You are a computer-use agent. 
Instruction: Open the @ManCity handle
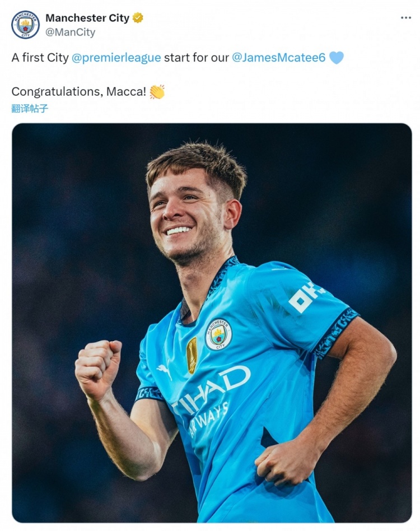coord(71,32)
